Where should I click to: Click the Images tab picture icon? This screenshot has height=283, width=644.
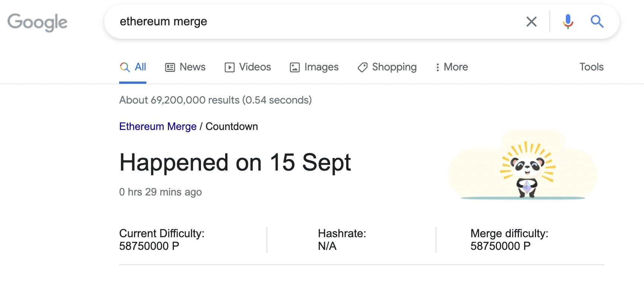click(295, 67)
